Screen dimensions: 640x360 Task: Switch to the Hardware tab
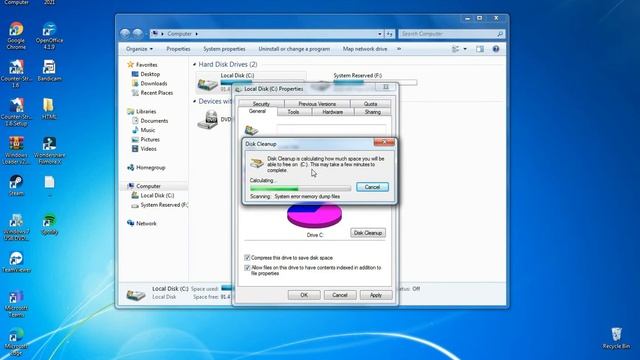333,112
